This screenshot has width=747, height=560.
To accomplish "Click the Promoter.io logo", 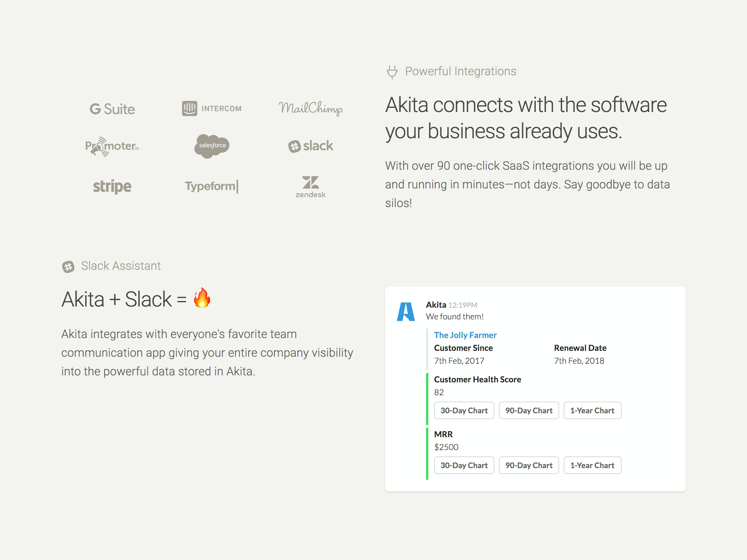I will (x=112, y=146).
